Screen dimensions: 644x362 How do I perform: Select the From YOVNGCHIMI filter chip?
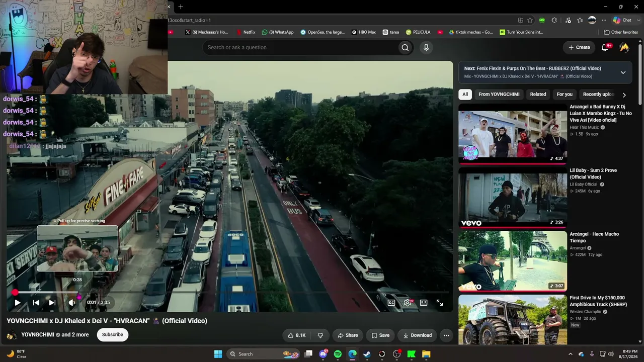(499, 94)
